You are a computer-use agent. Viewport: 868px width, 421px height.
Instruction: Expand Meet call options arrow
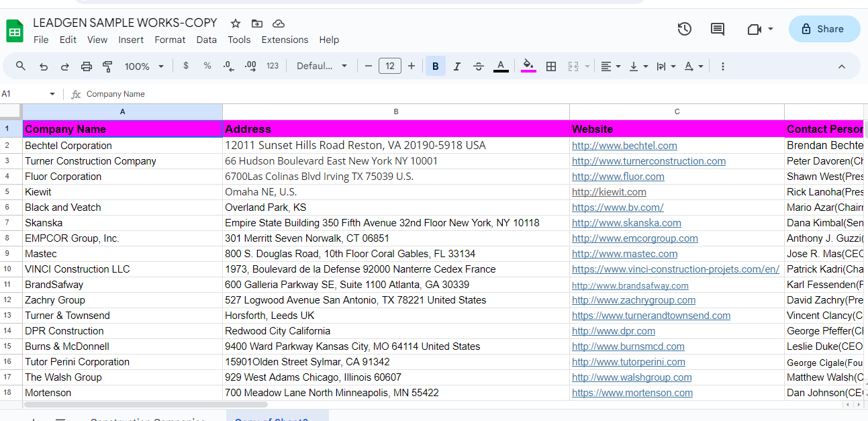[x=771, y=29]
